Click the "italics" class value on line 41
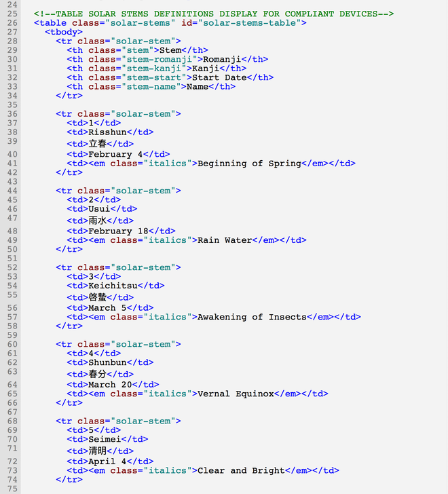Screen dimensions: 448x494 tap(167, 164)
